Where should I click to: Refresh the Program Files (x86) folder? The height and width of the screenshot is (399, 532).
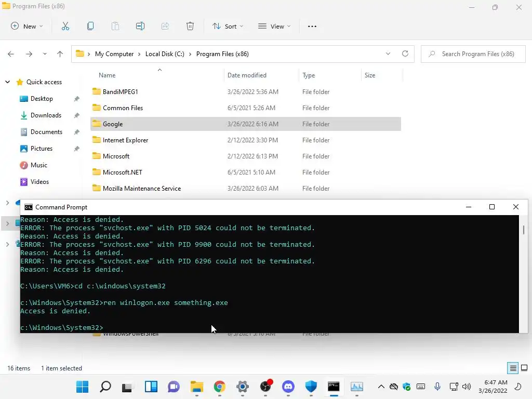click(x=405, y=54)
